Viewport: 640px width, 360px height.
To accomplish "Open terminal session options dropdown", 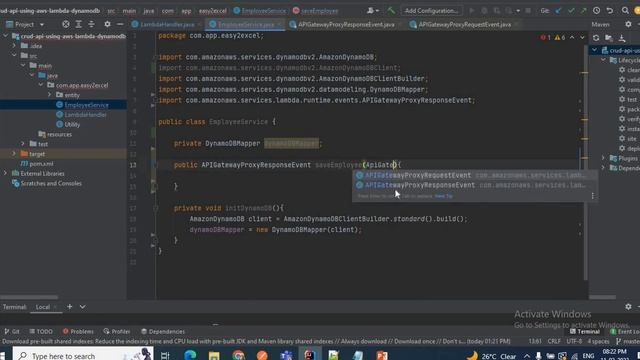I will point(82,307).
